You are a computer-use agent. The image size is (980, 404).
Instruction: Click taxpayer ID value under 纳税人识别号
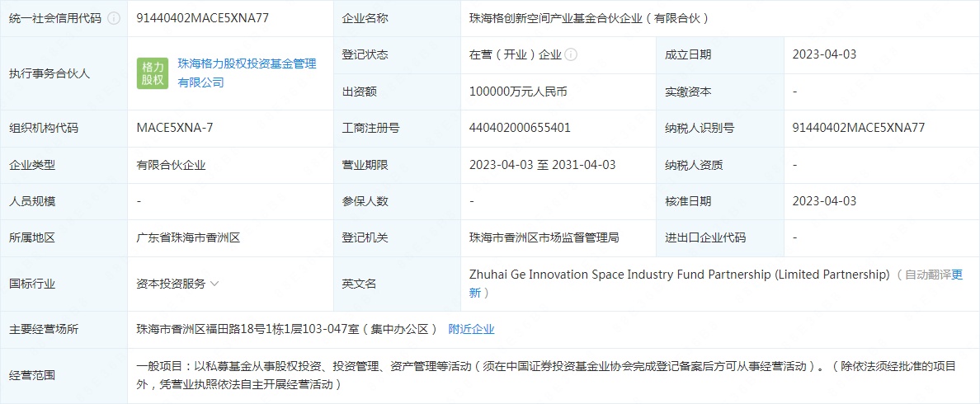click(x=858, y=128)
